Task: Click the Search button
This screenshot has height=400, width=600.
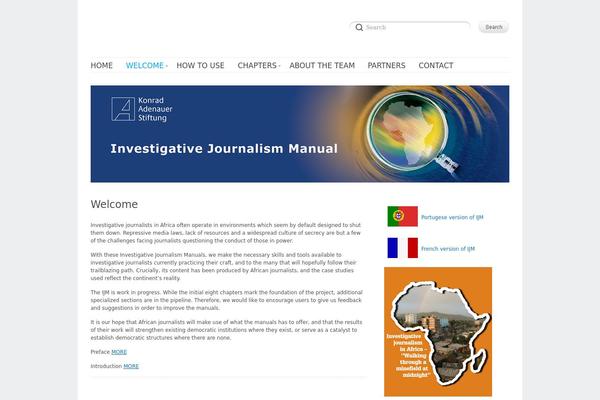Action: tap(494, 27)
